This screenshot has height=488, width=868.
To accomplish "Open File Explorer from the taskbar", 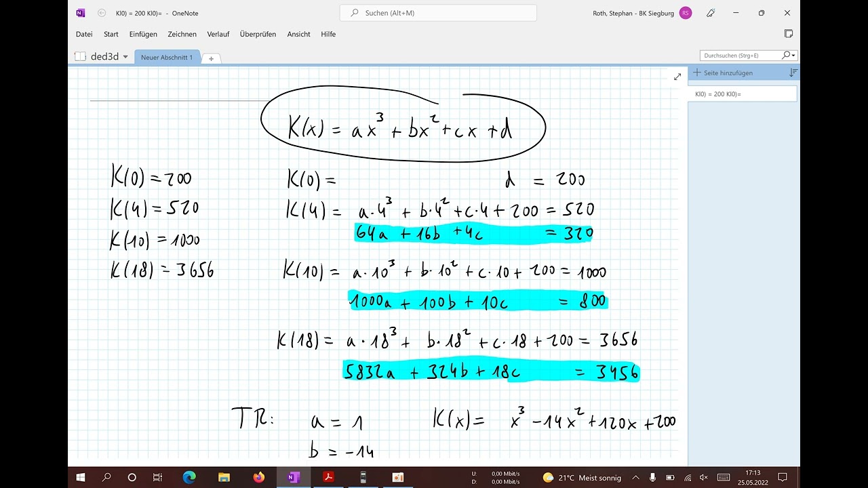I will click(224, 477).
